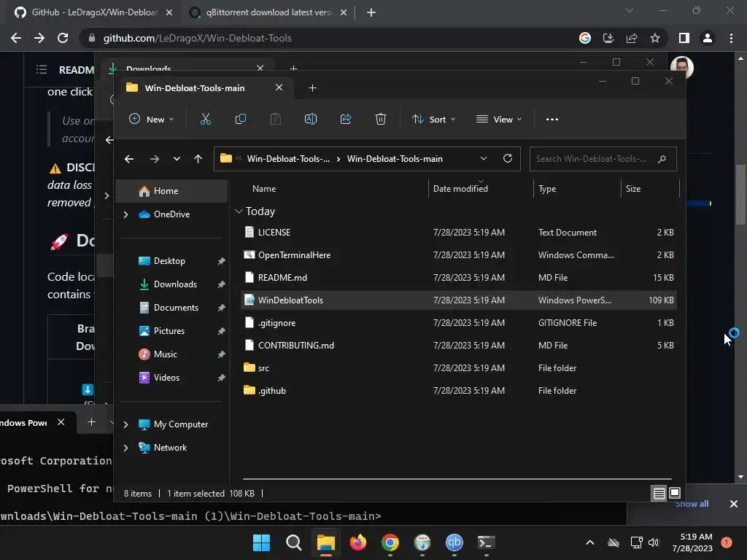The image size is (747, 560).
Task: Expand address bar history dropdown
Action: [x=484, y=158]
